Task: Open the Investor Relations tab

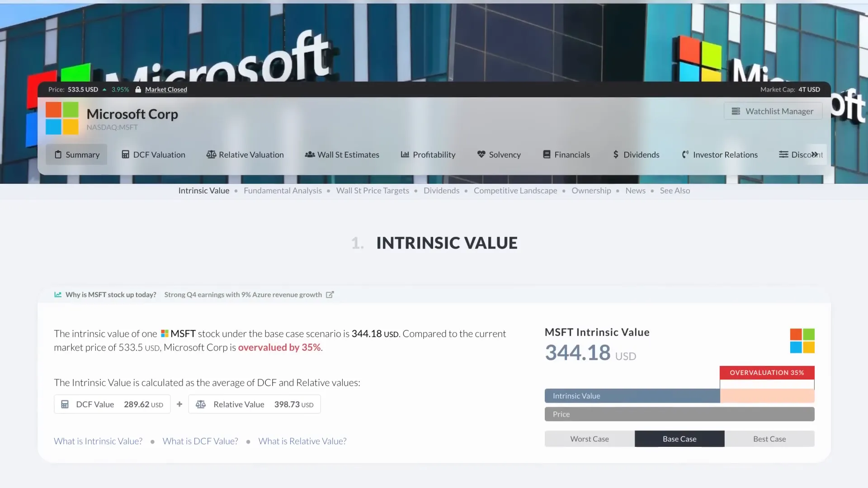Action: [x=720, y=155]
